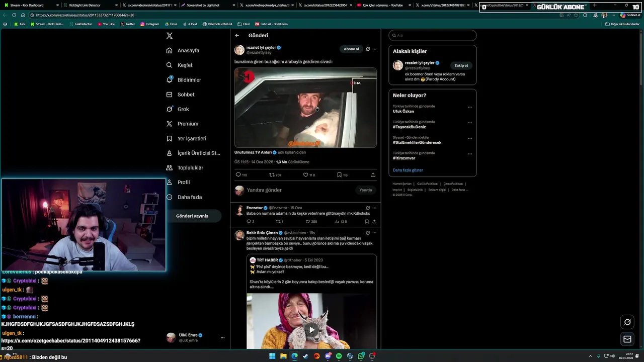644x362 pixels.
Task: Open the three-dot menu on Enezator's reply
Action: point(374,208)
